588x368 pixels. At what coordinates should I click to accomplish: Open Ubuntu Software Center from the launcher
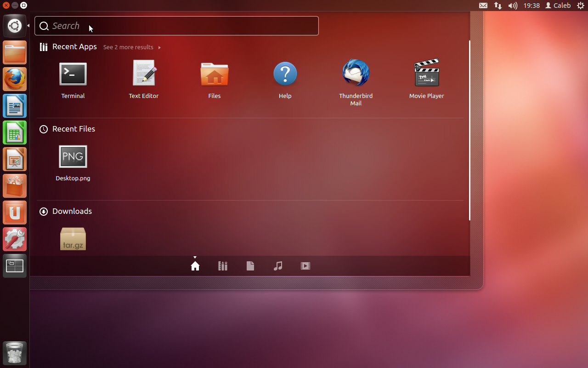15,186
